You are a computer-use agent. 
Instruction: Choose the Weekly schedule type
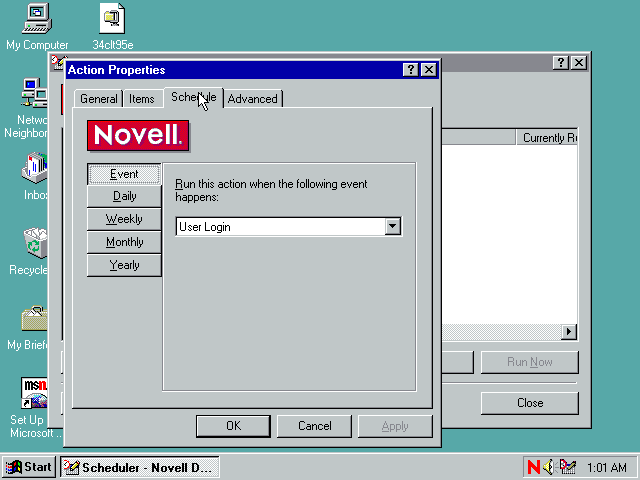[x=124, y=219]
